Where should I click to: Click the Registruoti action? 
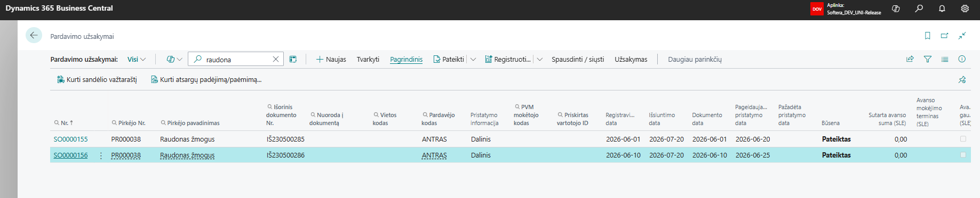507,59
